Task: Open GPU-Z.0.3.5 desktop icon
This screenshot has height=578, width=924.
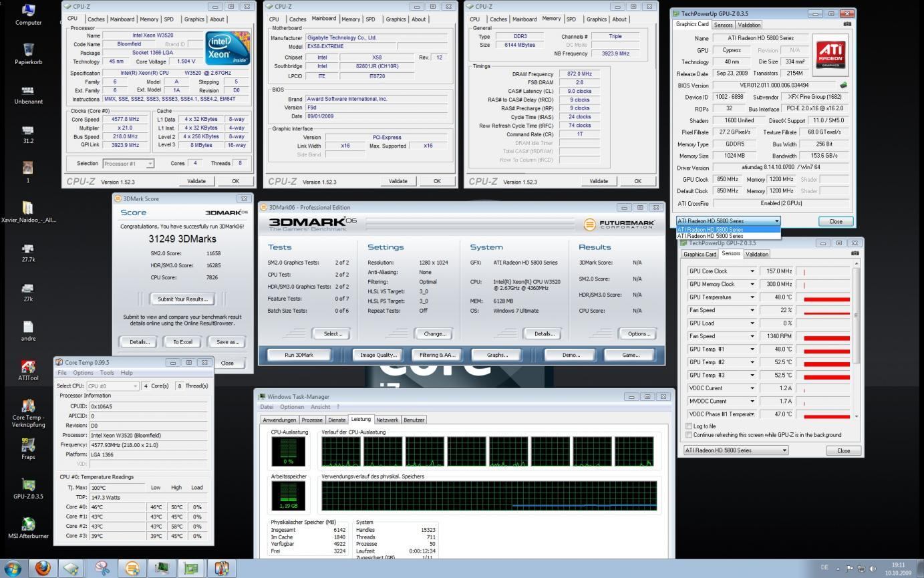Action: 28,488
